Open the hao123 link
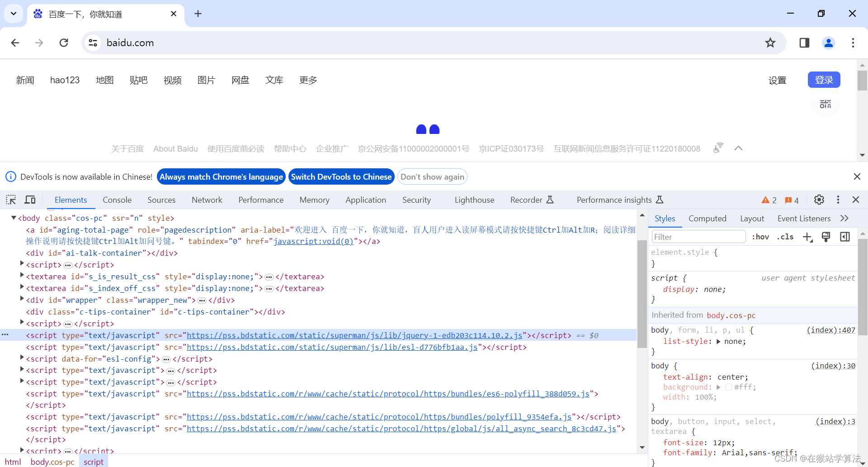Image resolution: width=868 pixels, height=467 pixels. [65, 80]
